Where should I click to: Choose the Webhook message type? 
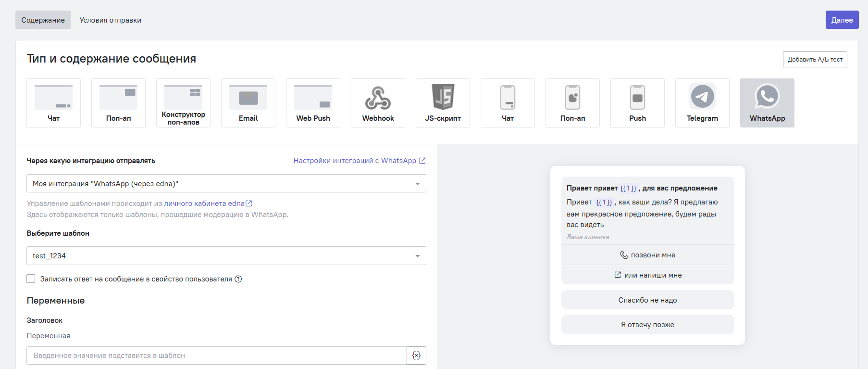pos(378,103)
